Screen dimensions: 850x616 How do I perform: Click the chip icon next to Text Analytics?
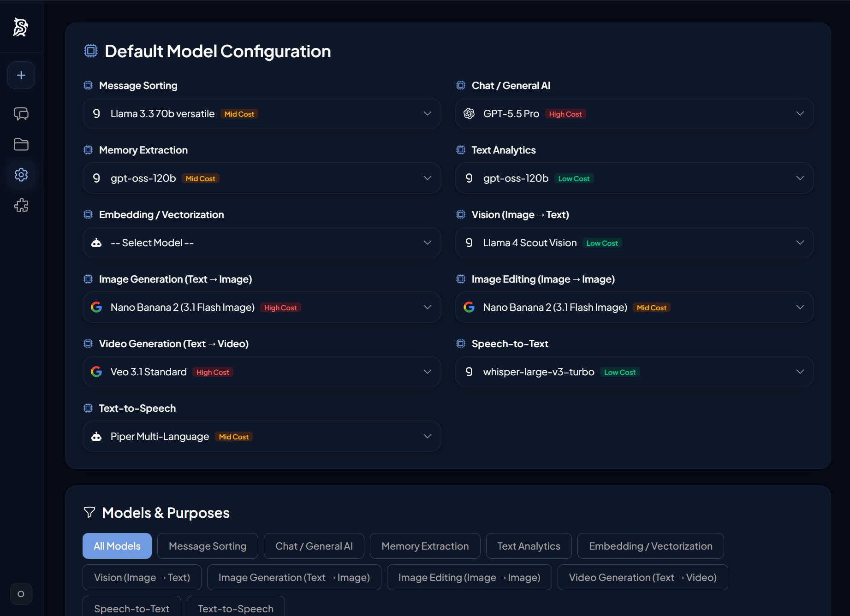461,150
